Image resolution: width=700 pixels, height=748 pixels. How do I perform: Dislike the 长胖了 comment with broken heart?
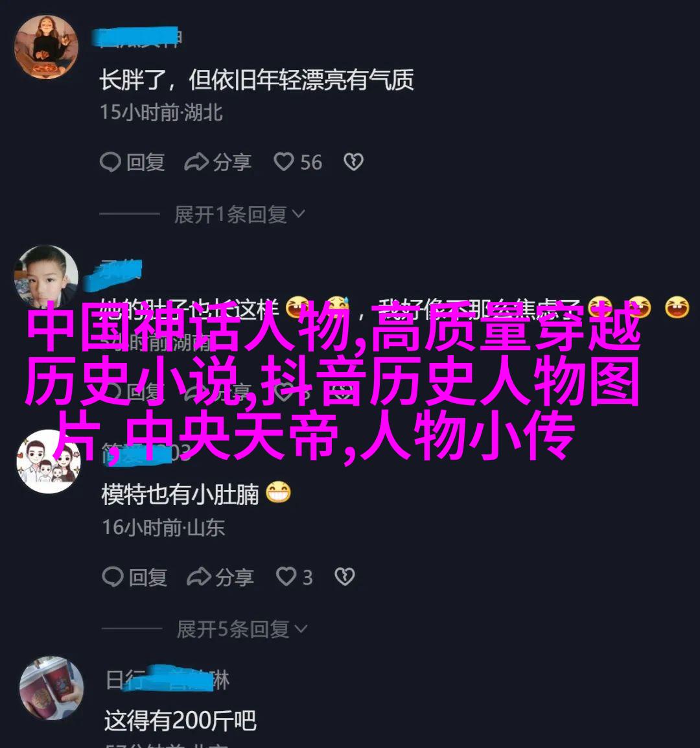tap(354, 162)
